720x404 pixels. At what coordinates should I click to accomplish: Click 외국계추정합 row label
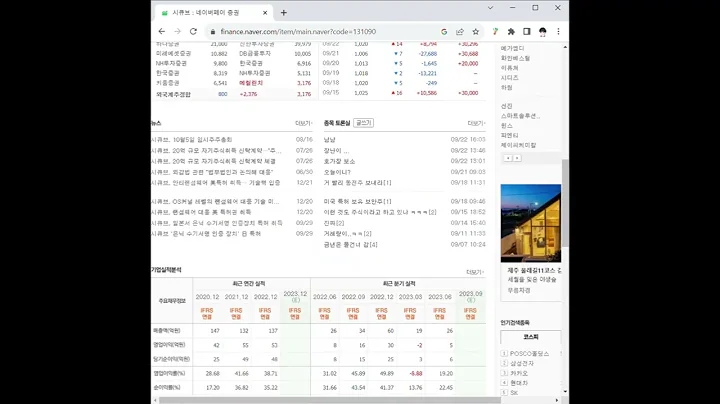[x=173, y=94]
